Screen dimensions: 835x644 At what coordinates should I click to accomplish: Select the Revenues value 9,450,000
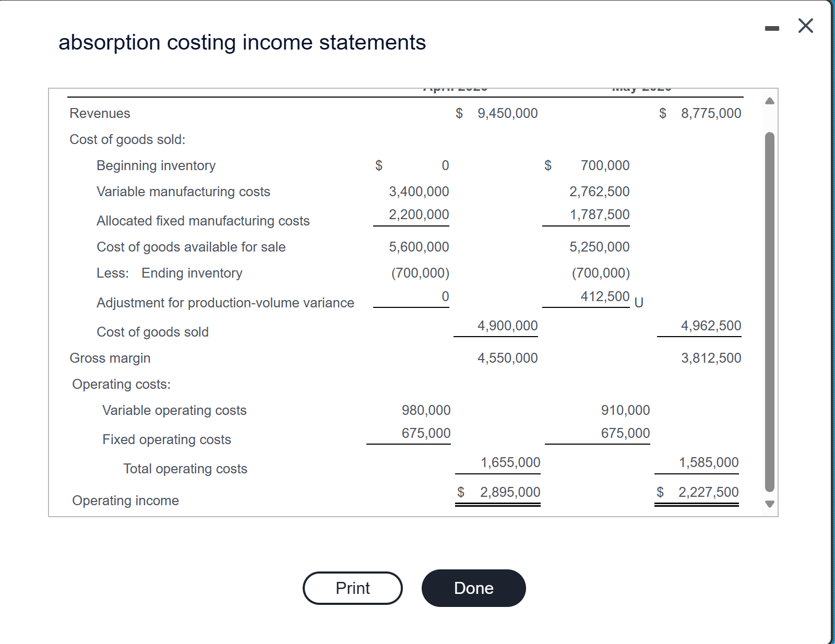click(507, 113)
